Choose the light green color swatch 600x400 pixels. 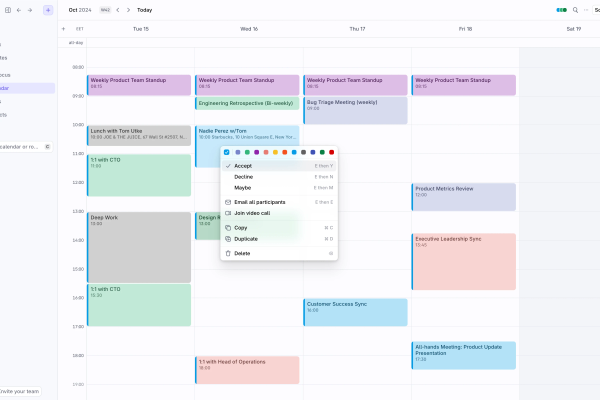click(247, 152)
